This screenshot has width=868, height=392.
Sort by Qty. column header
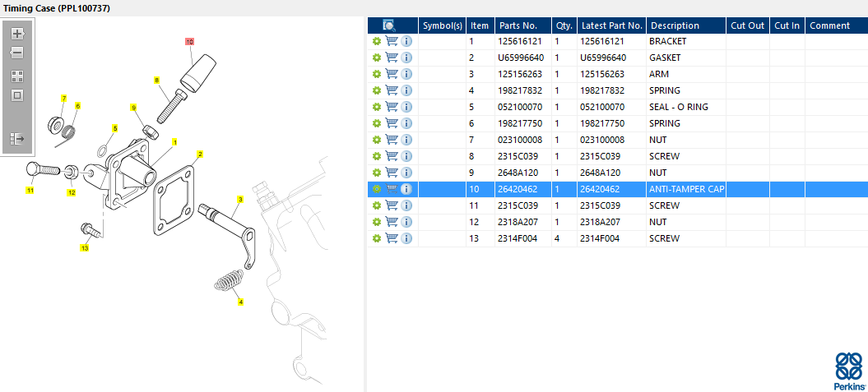564,25
